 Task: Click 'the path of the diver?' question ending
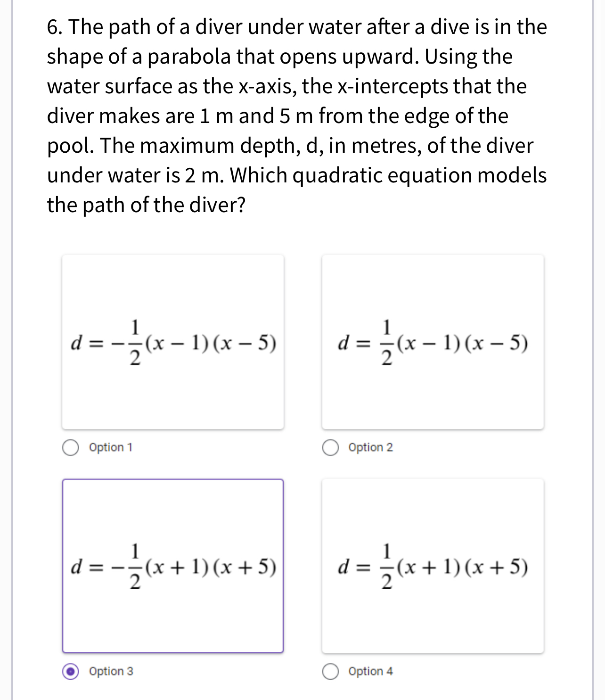click(x=146, y=205)
